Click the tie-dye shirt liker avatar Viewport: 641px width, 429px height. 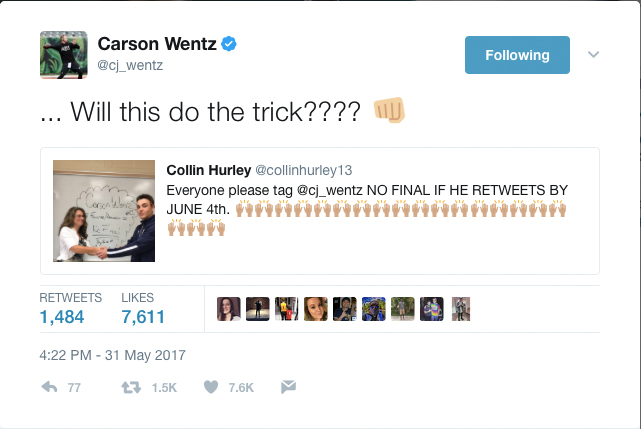coord(432,309)
